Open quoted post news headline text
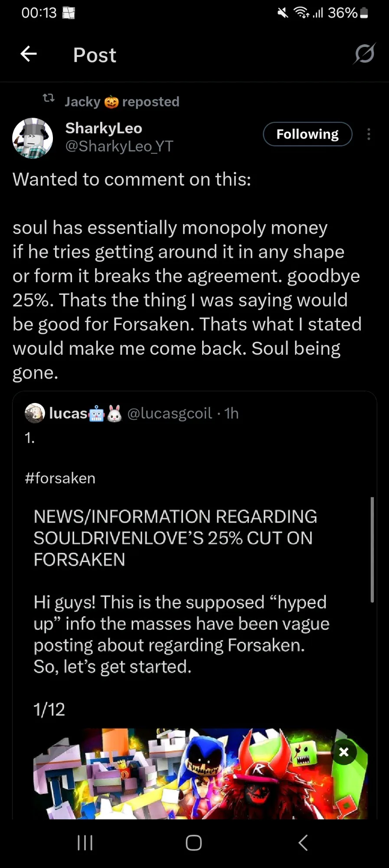This screenshot has height=868, width=389. tap(175, 538)
